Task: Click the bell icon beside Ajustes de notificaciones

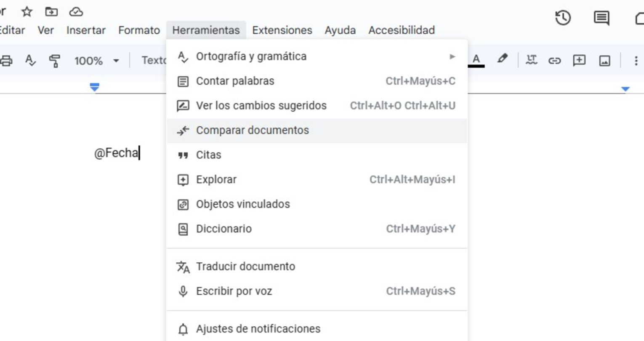Action: (x=183, y=329)
